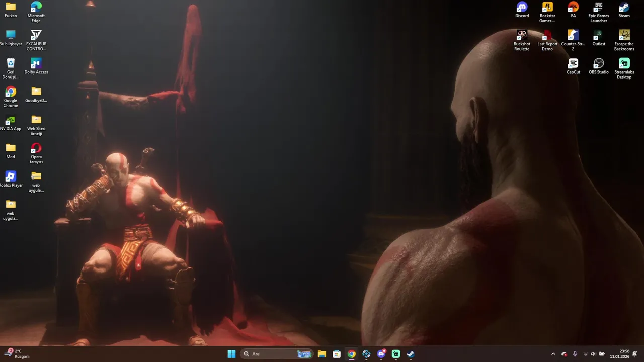
Task: Select the Outlast game shortcut
Action: pyautogui.click(x=599, y=38)
